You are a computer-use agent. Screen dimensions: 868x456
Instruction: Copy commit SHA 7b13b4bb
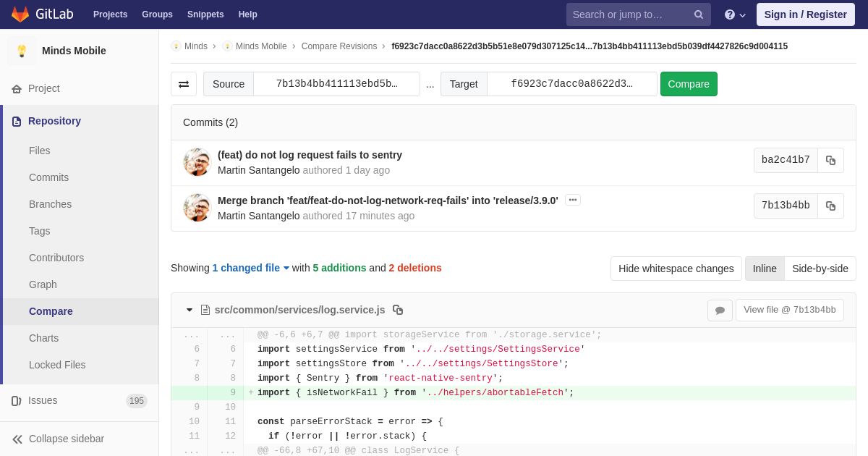click(x=830, y=206)
